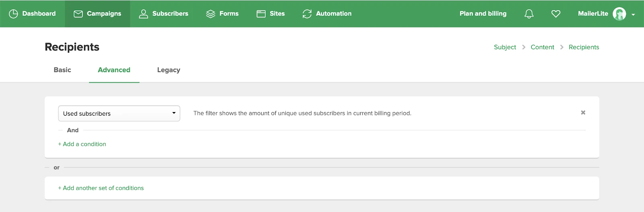Remove the Used subscribers filter condition

pyautogui.click(x=583, y=112)
